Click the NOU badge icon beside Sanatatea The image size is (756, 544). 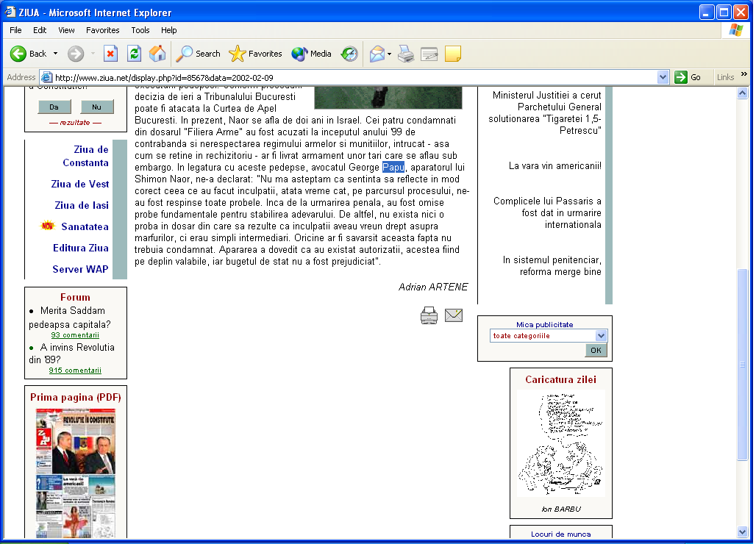click(47, 226)
